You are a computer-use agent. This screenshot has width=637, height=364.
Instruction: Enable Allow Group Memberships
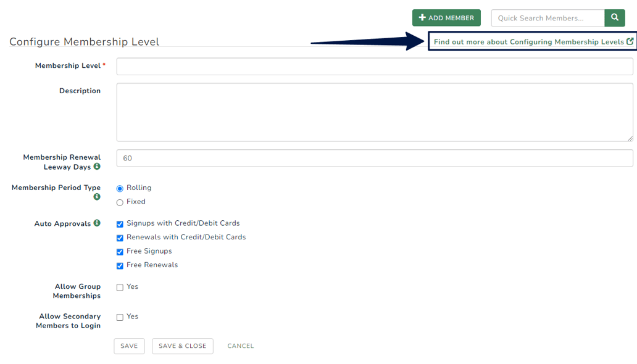[x=120, y=287]
